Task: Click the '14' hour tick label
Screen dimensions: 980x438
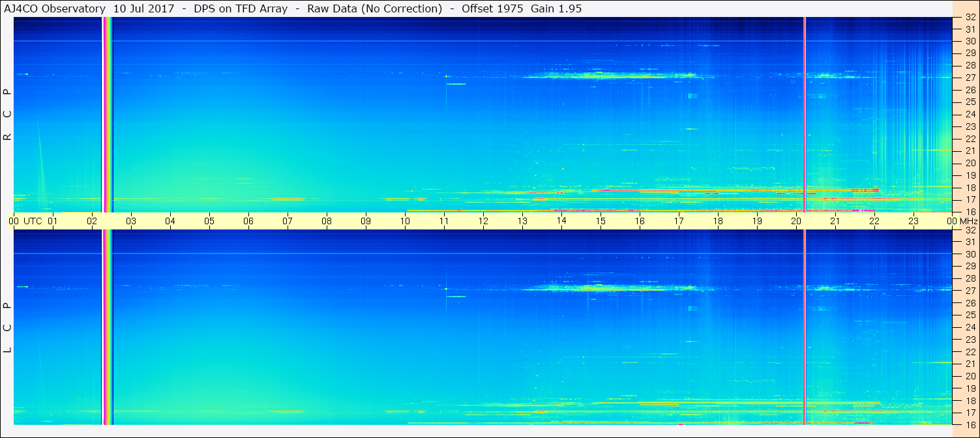Action: pos(561,221)
